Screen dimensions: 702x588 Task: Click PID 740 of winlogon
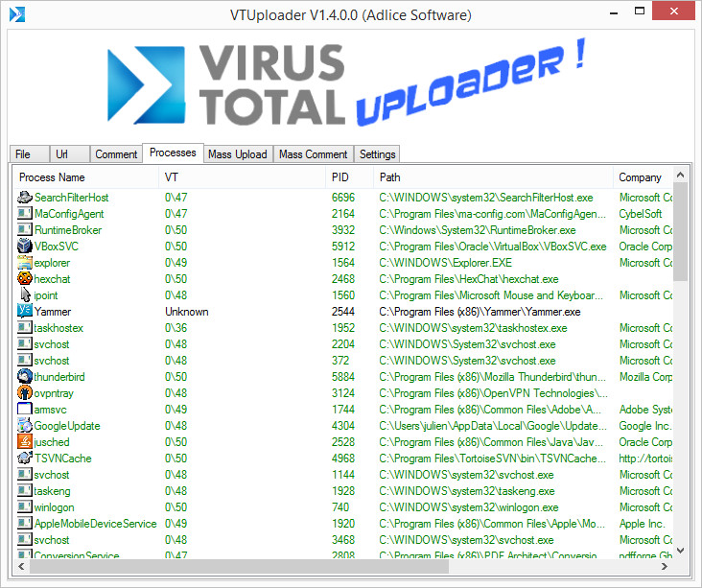click(x=340, y=506)
